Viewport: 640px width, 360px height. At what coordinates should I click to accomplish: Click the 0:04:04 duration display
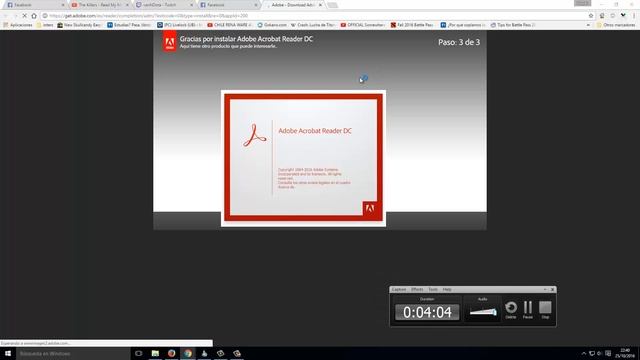click(427, 312)
